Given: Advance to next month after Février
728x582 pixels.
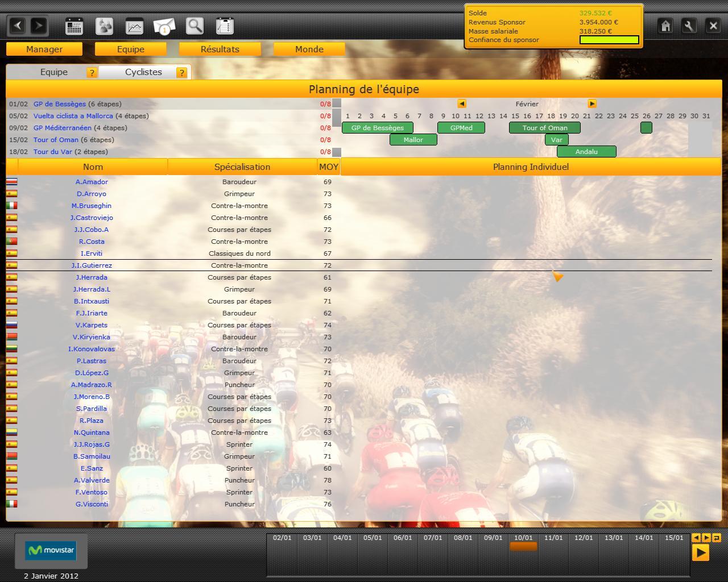Looking at the screenshot, I should pos(592,103).
